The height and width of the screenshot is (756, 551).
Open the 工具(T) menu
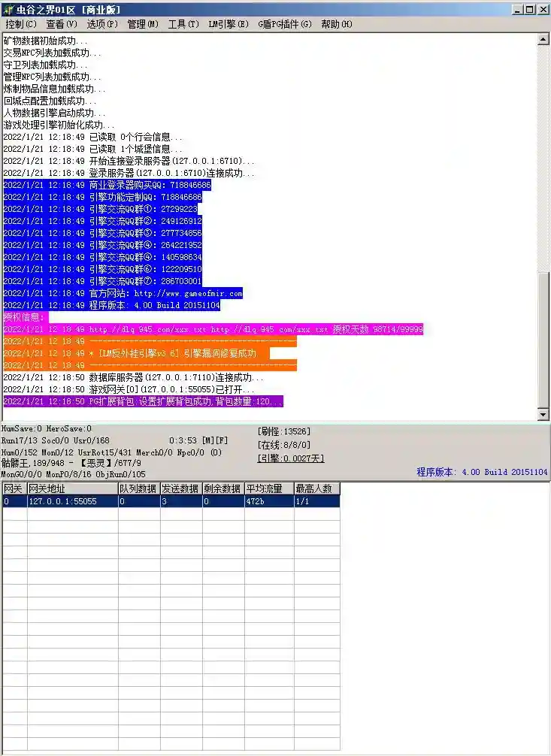click(x=183, y=23)
